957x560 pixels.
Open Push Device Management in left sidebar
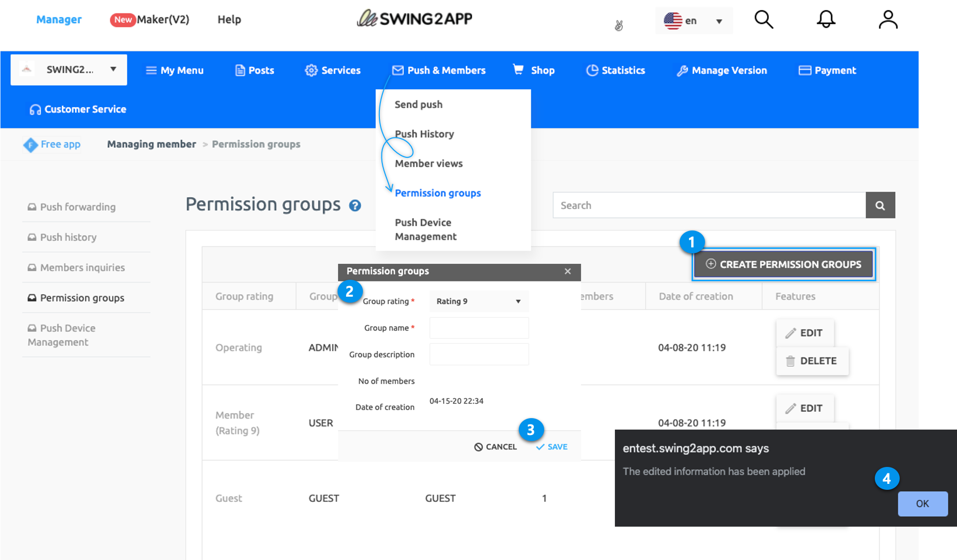point(62,335)
